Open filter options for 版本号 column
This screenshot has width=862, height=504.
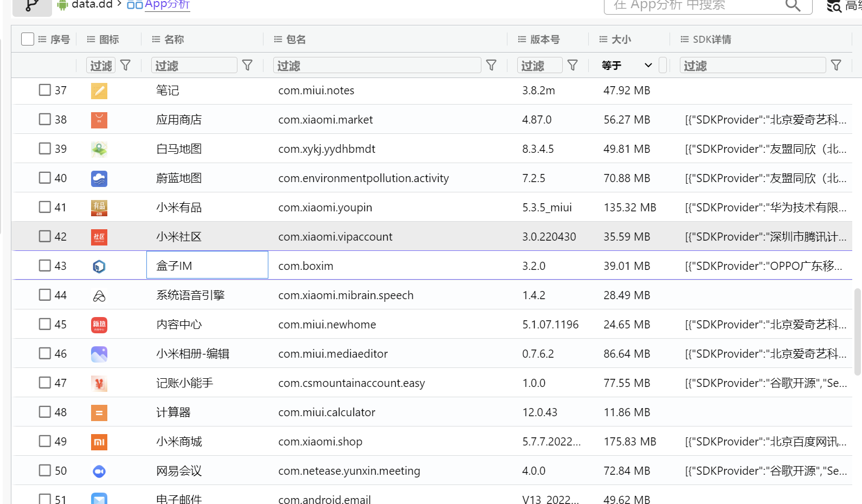coord(572,65)
